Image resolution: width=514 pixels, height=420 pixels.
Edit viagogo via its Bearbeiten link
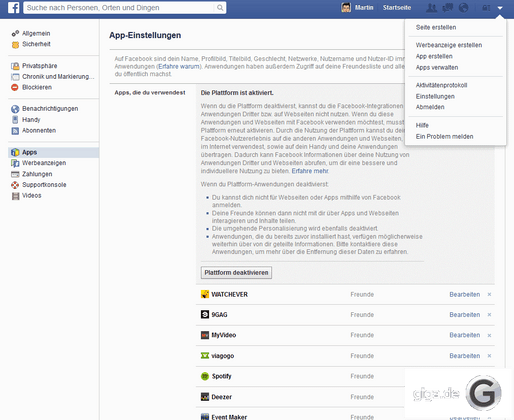[x=465, y=356]
